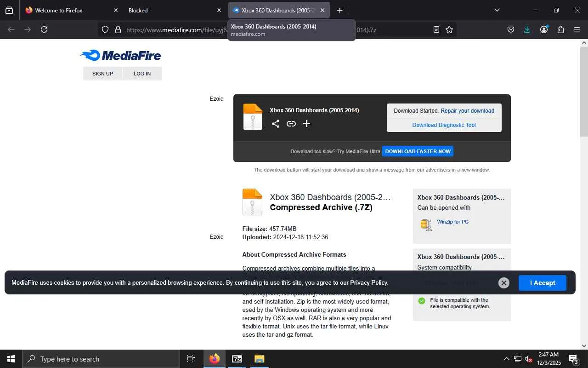588x368 pixels.
Task: Open the WinZip for PC link
Action: click(x=453, y=222)
